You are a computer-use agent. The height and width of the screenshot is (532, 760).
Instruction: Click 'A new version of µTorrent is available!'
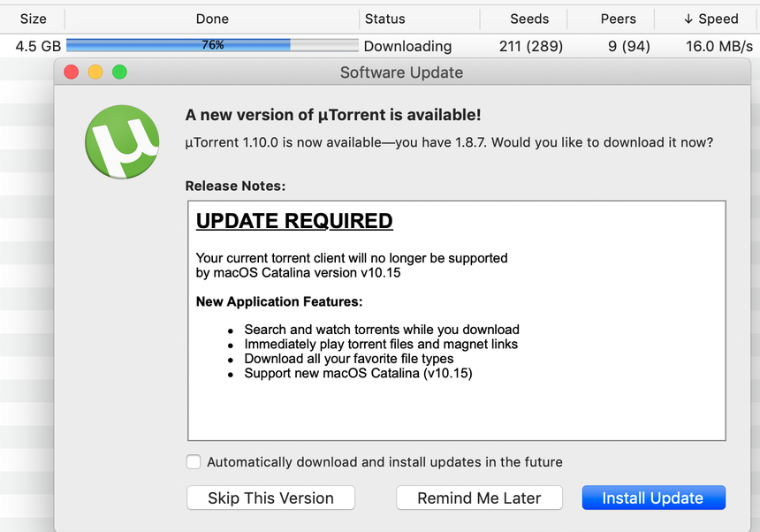tap(333, 115)
